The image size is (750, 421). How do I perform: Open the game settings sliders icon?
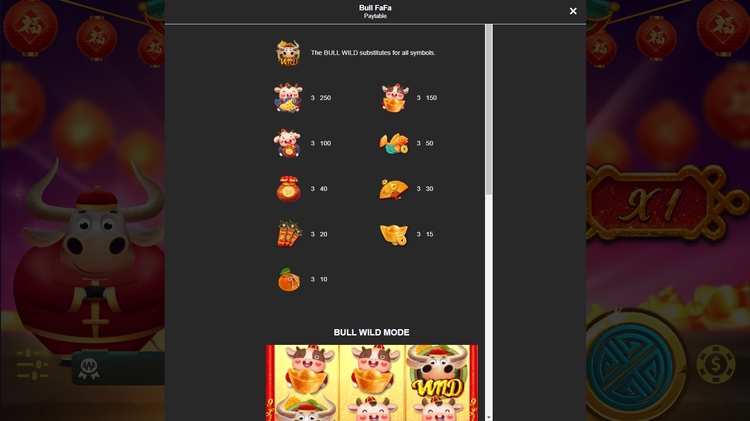click(33, 365)
